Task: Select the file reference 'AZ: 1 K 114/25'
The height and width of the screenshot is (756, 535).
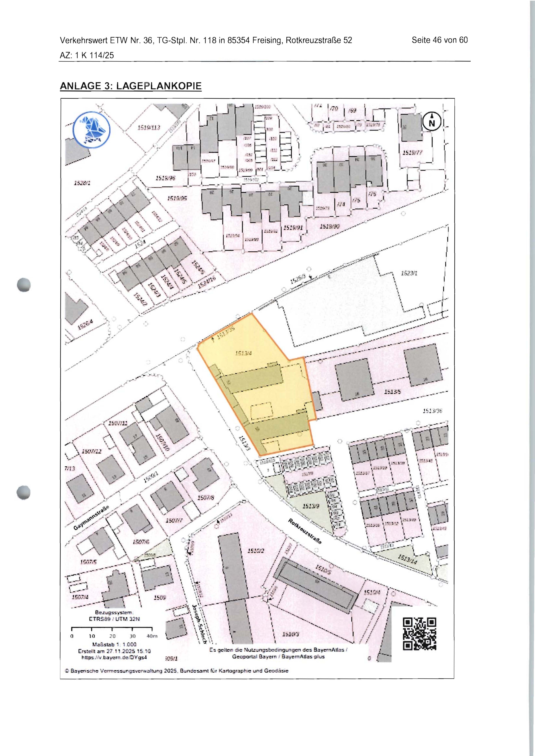Action: (x=87, y=55)
